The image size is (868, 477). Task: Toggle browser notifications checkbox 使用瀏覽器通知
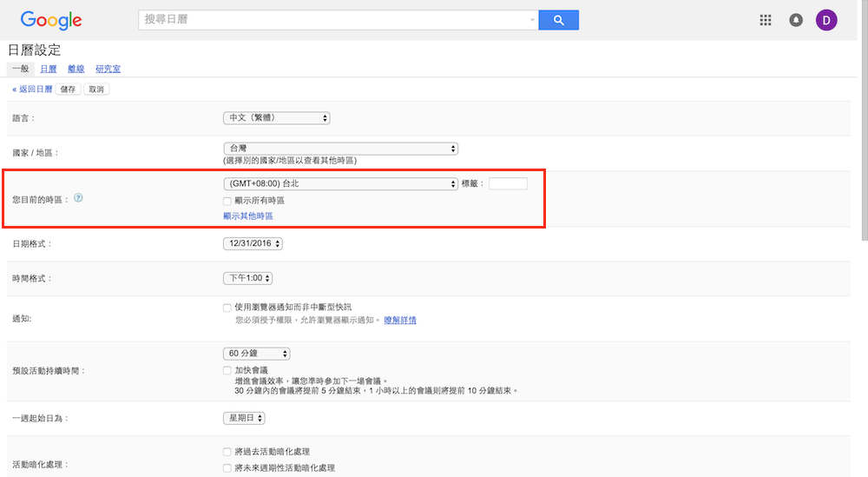(x=227, y=308)
